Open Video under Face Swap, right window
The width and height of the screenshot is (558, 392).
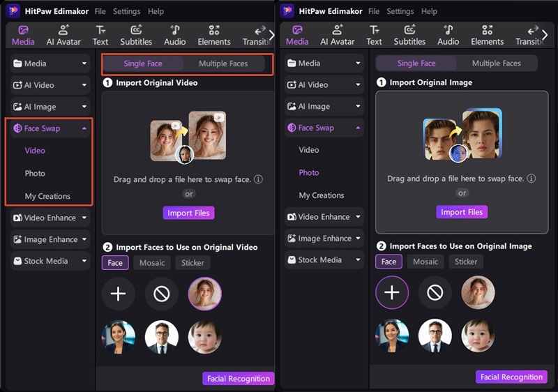309,150
